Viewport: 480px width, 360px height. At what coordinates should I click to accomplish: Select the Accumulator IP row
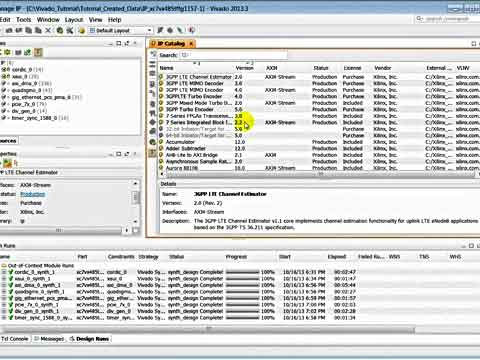pyautogui.click(x=180, y=142)
